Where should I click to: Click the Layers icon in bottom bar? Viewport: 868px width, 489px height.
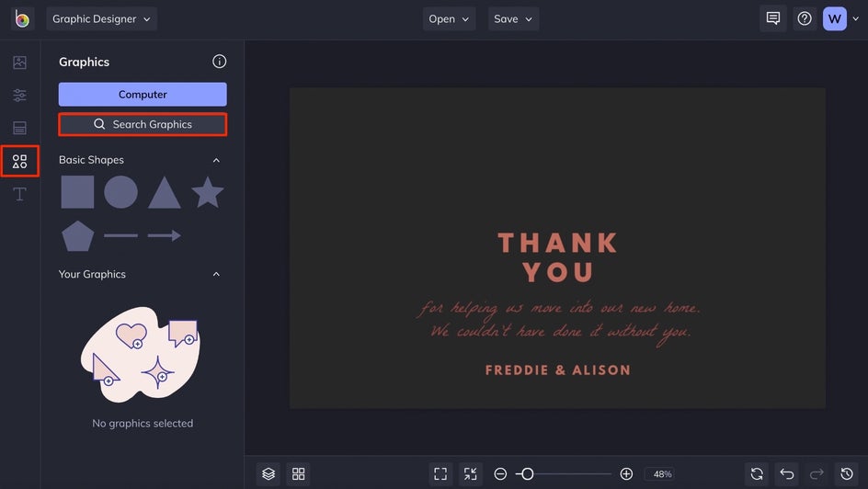268,473
